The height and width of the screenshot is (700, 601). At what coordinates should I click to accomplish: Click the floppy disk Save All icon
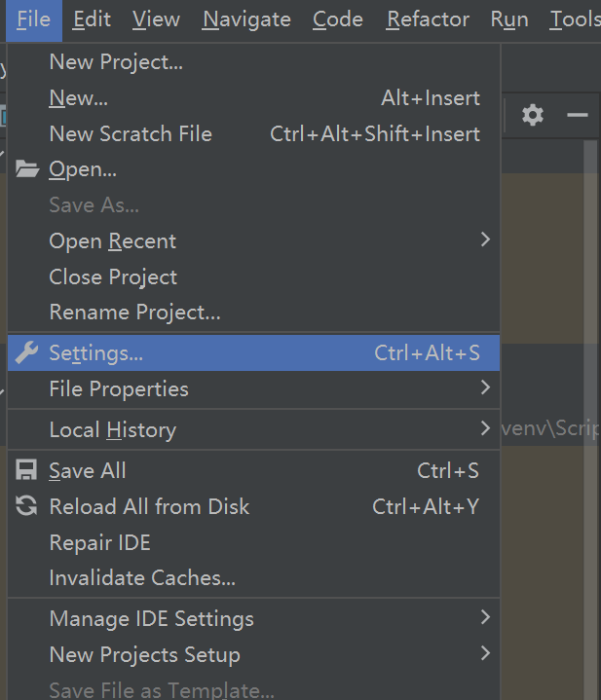27,470
